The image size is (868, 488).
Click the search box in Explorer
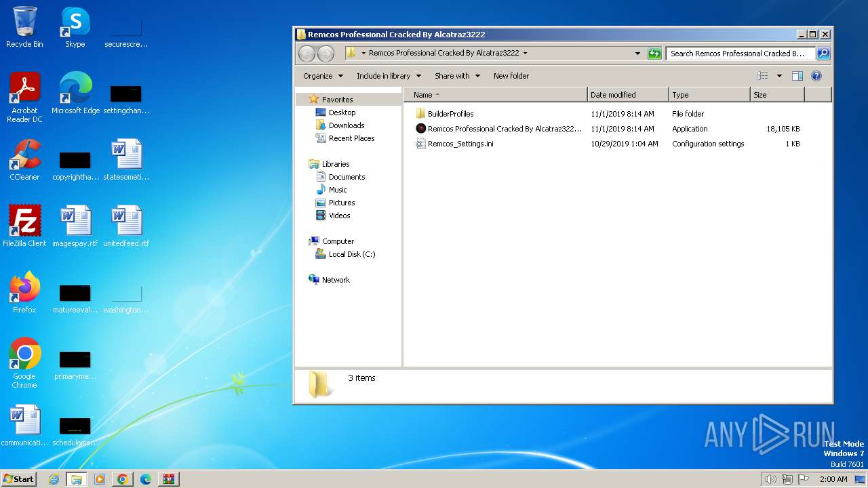pos(740,54)
